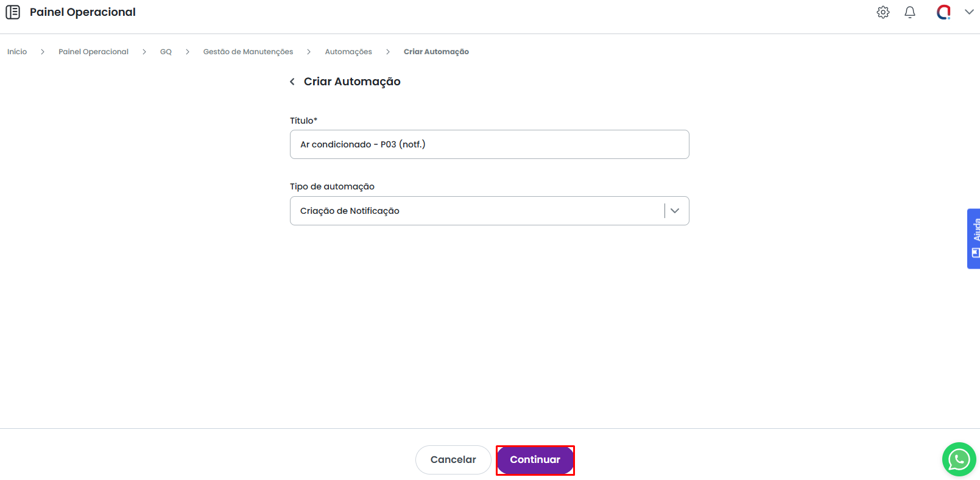The height and width of the screenshot is (480, 980).
Task: Go back using arrow beside Criar Automação heading
Action: 292,82
